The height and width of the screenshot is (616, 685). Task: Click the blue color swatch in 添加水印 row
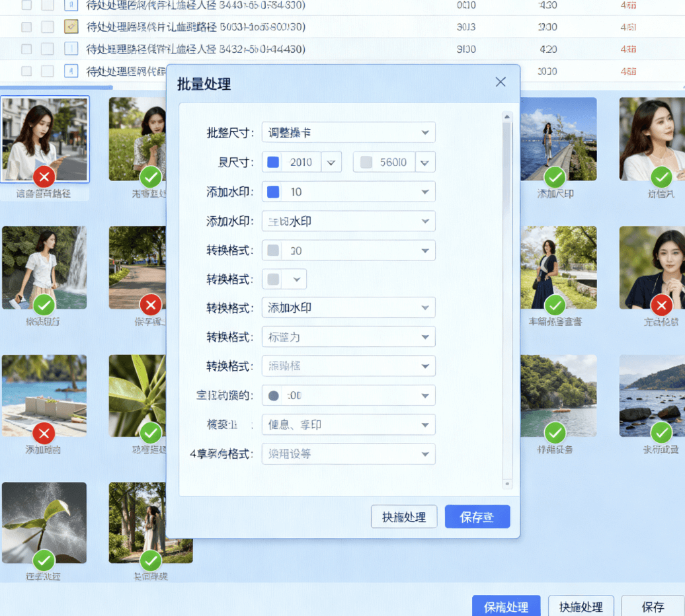(x=273, y=192)
